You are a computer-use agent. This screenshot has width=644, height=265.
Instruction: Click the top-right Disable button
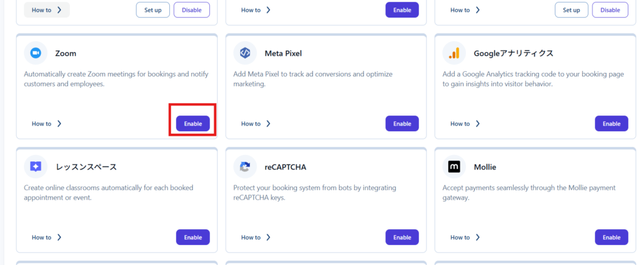[610, 10]
